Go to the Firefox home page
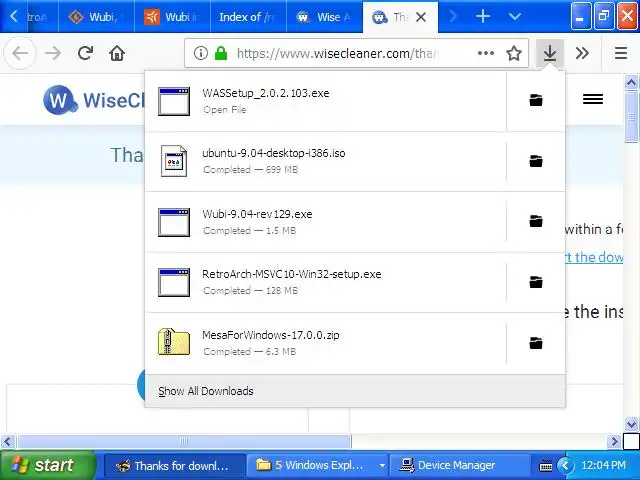This screenshot has width=640, height=480. [117, 53]
